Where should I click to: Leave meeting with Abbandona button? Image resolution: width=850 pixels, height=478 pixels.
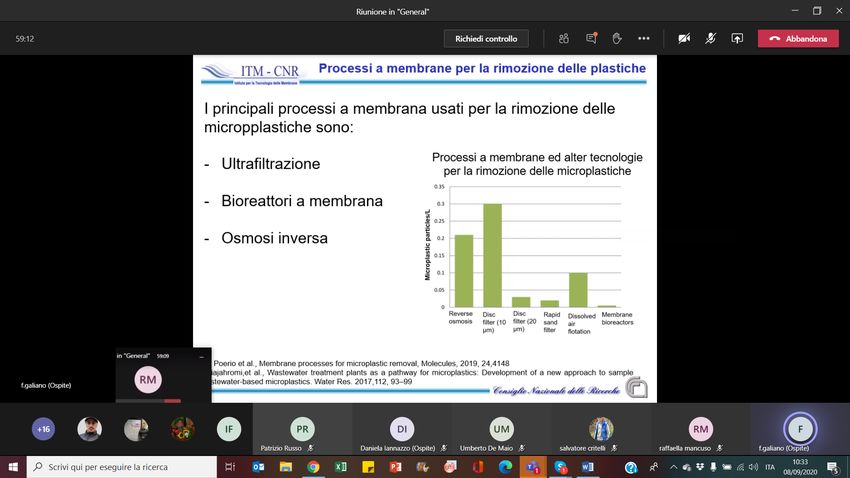[x=798, y=38]
